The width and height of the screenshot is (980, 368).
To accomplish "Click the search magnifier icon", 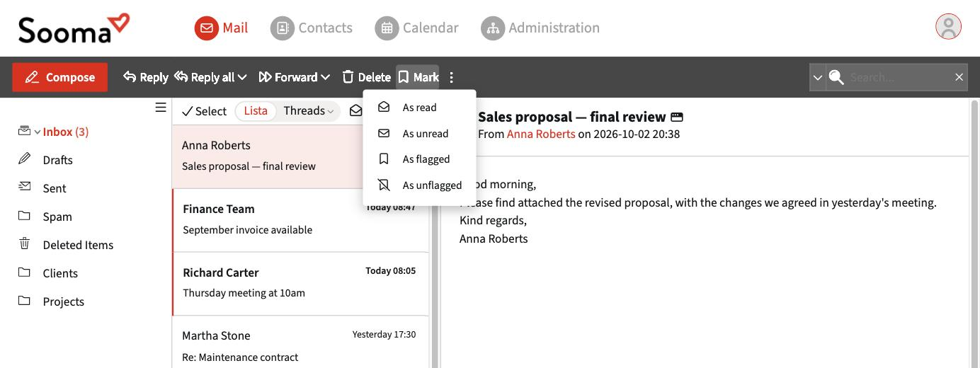I will pyautogui.click(x=836, y=77).
